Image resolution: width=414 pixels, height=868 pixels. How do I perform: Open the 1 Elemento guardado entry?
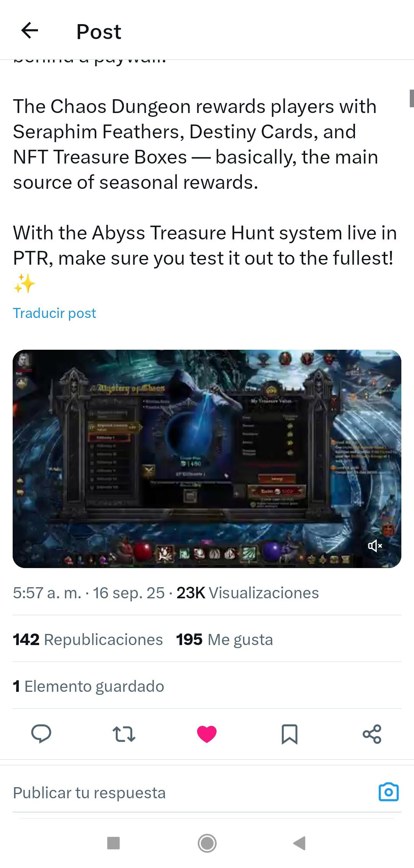pyautogui.click(x=89, y=686)
